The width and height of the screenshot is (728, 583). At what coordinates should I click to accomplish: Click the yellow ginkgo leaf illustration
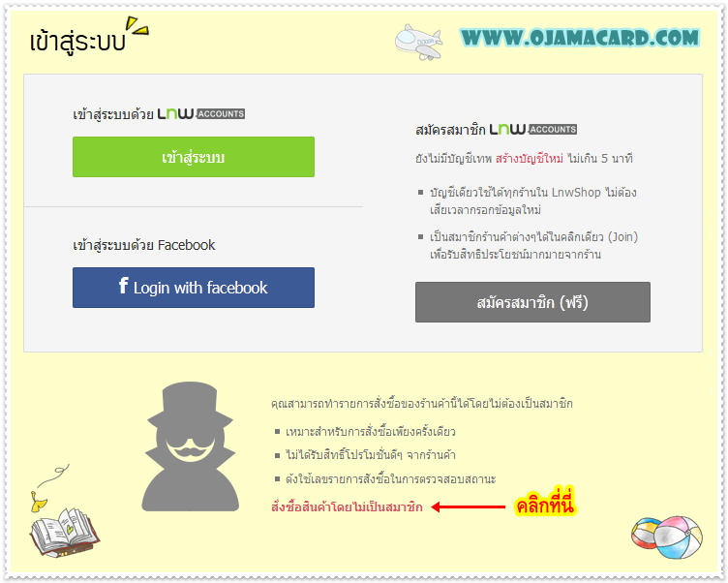pyautogui.click(x=39, y=501)
